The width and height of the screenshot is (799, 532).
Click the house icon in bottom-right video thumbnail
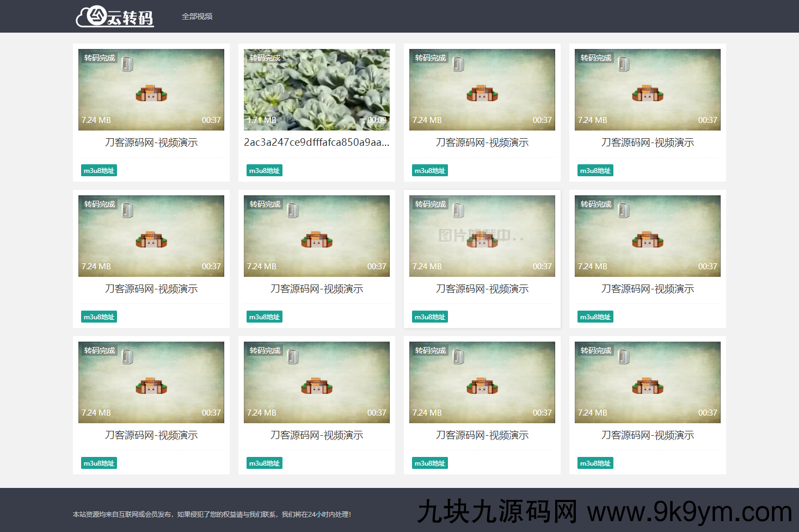point(648,387)
